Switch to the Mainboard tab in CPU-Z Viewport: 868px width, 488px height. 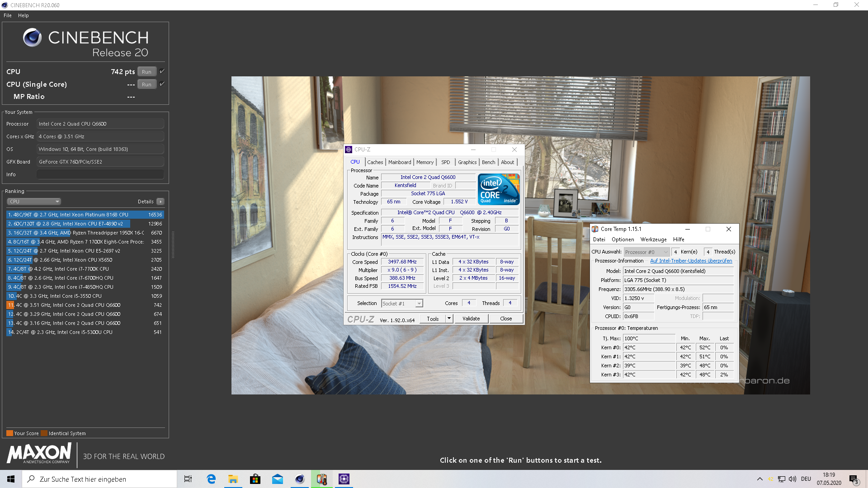click(400, 162)
